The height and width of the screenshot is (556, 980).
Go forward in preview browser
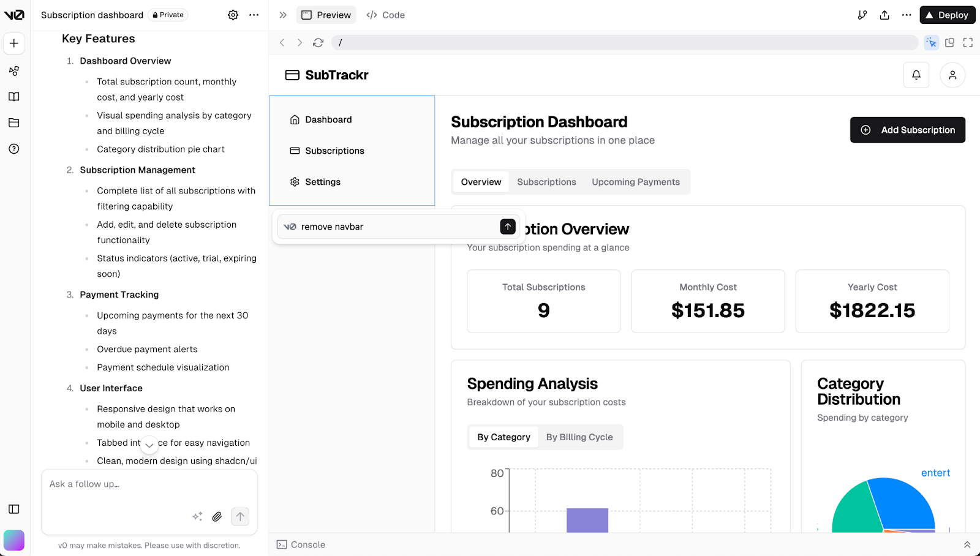pos(300,42)
